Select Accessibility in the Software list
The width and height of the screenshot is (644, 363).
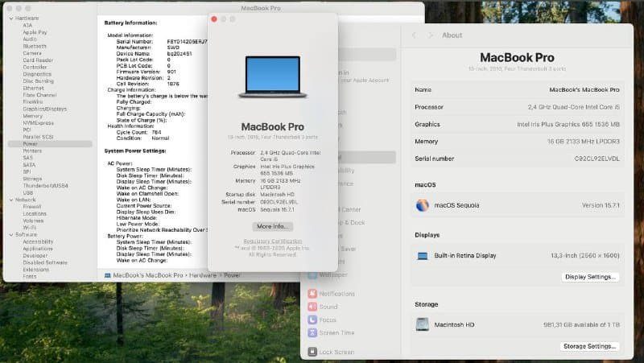click(38, 241)
